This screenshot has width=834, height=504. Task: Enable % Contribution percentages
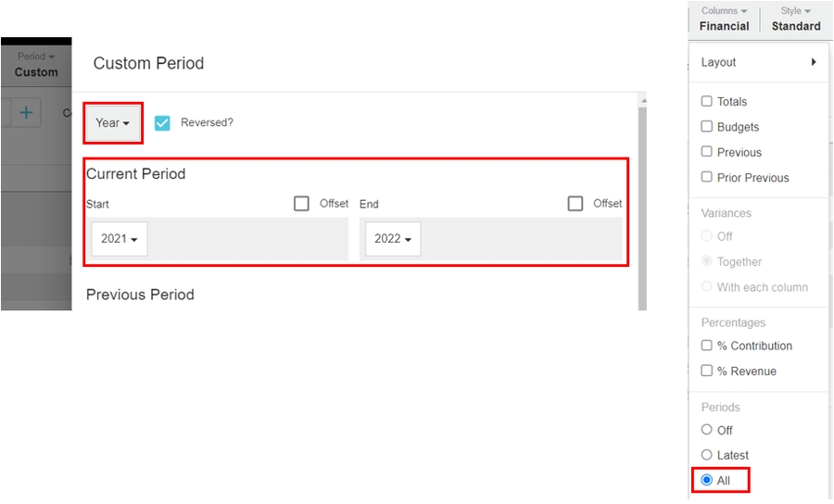coord(707,346)
